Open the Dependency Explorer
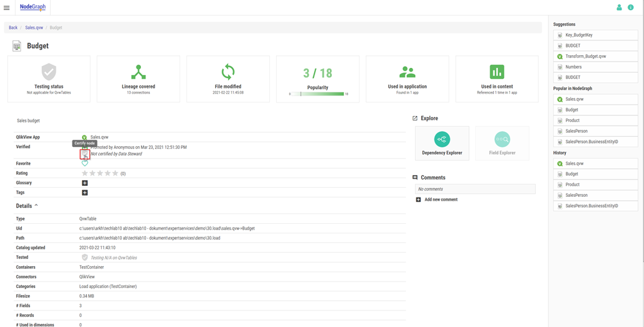Viewport: 644px width, 327px height. tap(442, 143)
